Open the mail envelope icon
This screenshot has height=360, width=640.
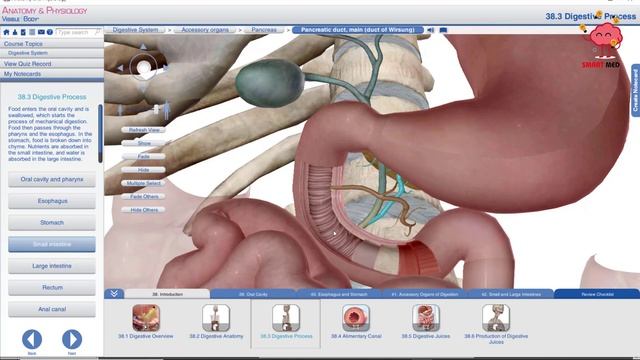41,32
